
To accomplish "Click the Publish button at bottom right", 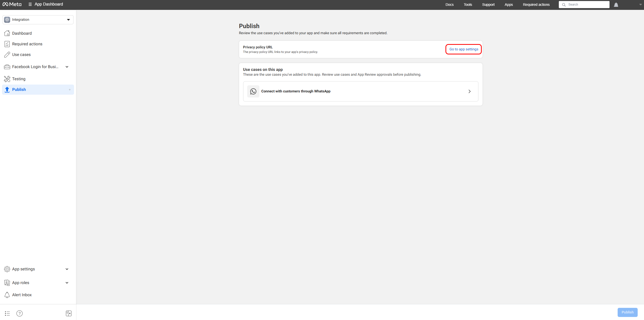I will [627, 312].
